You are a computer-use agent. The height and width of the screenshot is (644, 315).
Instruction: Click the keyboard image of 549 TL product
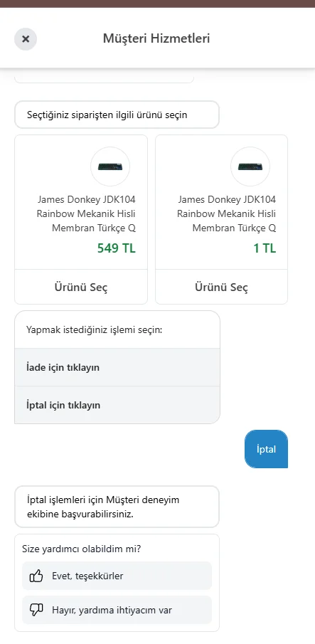click(110, 167)
